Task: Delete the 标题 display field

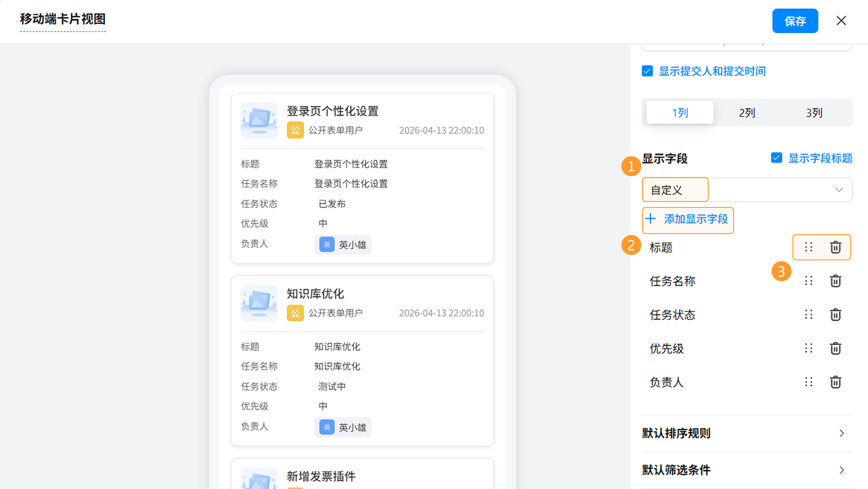Action: (835, 247)
